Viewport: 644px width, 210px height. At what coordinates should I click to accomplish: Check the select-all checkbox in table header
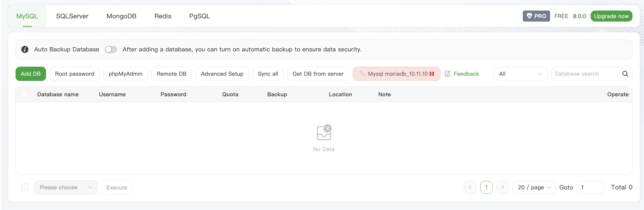tap(25, 94)
